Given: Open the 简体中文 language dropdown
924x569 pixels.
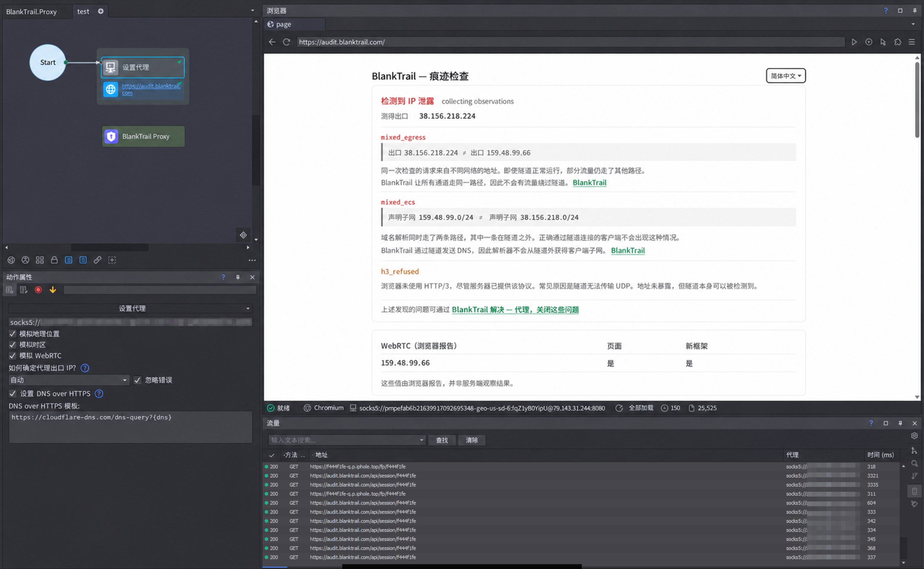Looking at the screenshot, I should pos(786,76).
